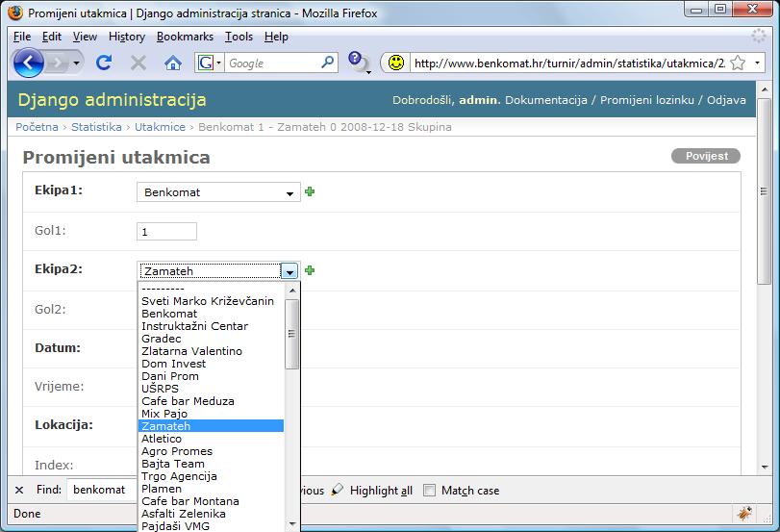This screenshot has height=532, width=780.
Task: Choose Dom Invest option
Action: click(212, 364)
